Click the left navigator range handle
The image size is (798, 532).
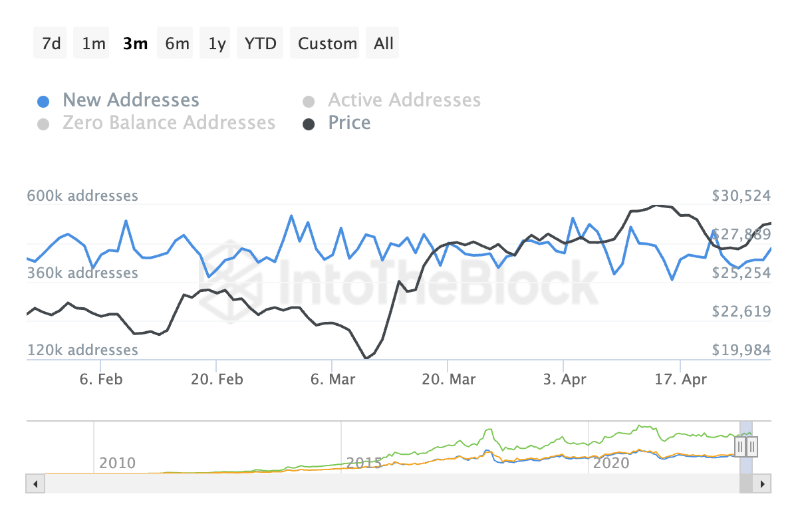pyautogui.click(x=740, y=446)
